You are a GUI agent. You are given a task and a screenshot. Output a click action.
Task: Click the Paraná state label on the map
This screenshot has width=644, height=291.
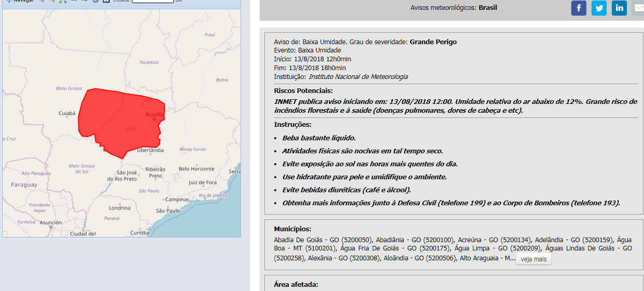[x=112, y=219]
